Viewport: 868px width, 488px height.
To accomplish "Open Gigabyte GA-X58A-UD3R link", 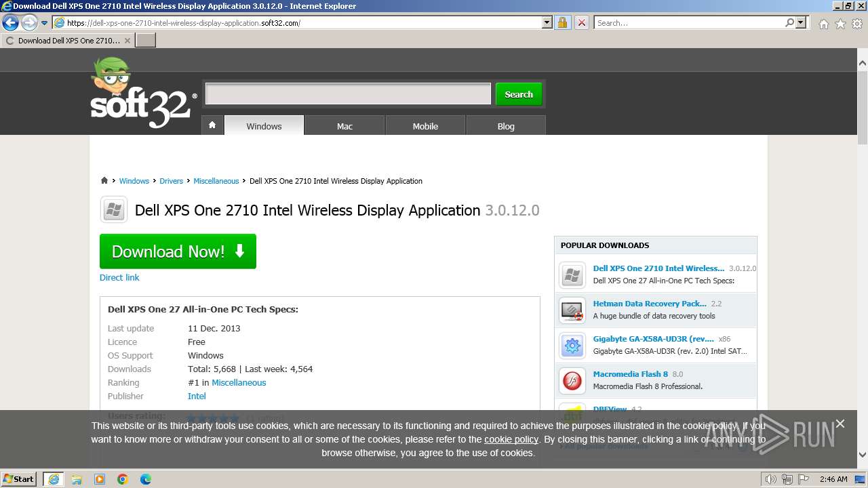I will tap(654, 339).
